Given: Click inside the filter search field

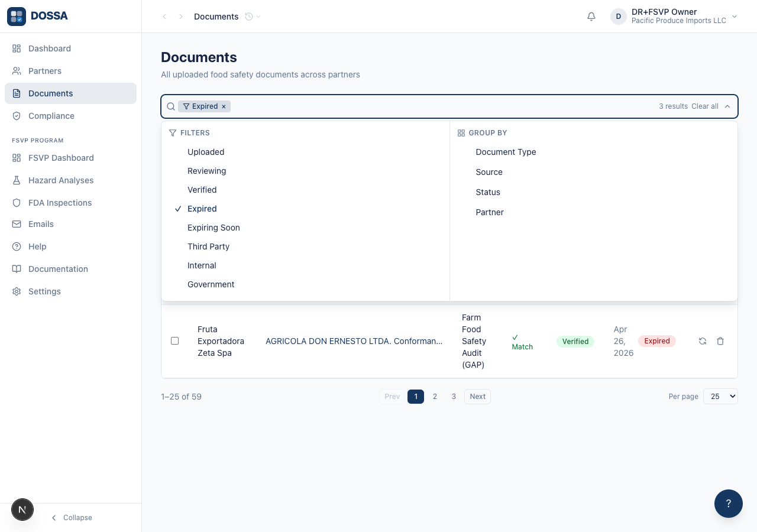Looking at the screenshot, I should coord(444,106).
